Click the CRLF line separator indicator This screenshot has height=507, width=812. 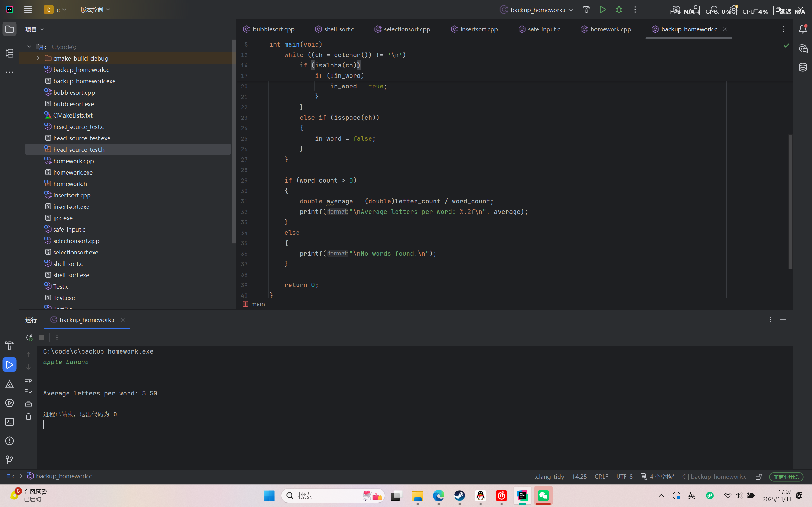601,477
